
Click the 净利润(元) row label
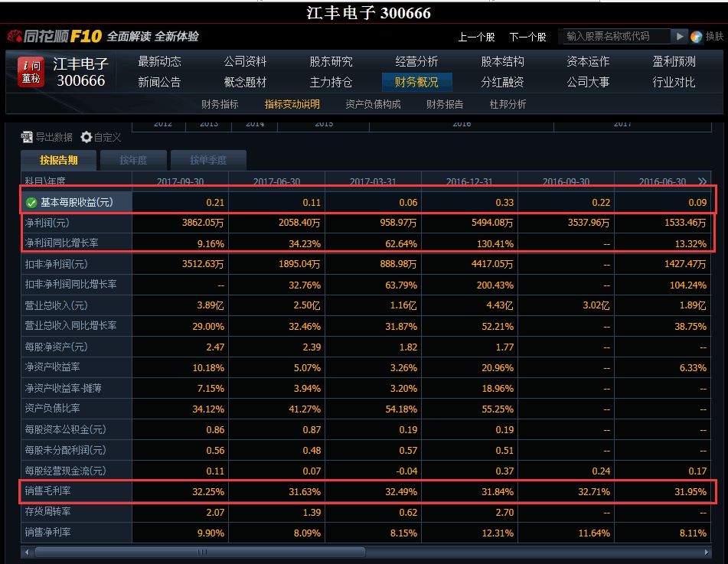tap(47, 223)
